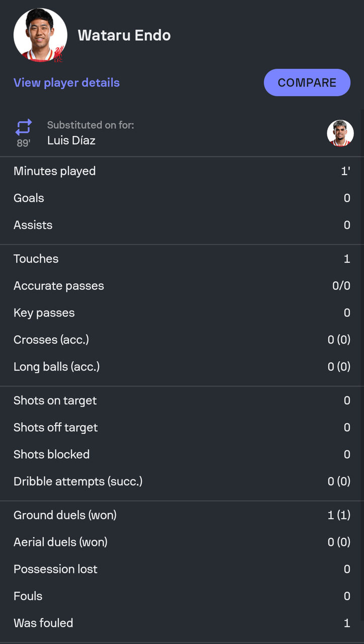The image size is (364, 644).
Task: Click the Wataru Endo name heading
Action: 124,35
